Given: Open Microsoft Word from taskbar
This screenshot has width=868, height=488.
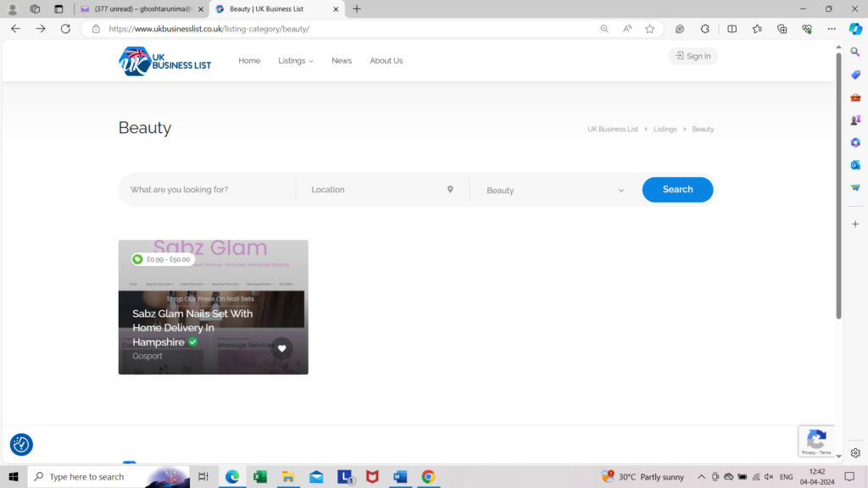Looking at the screenshot, I should [x=399, y=477].
